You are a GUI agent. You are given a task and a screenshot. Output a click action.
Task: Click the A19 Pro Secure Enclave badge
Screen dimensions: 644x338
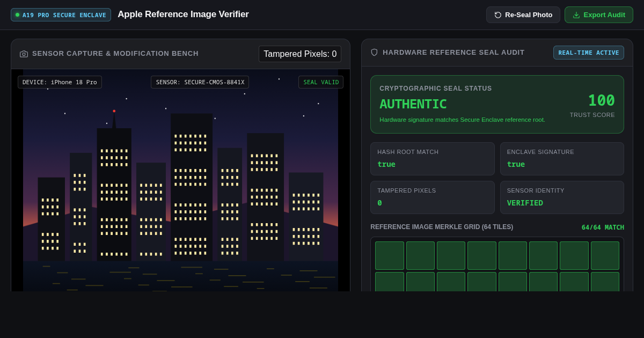pos(61,15)
